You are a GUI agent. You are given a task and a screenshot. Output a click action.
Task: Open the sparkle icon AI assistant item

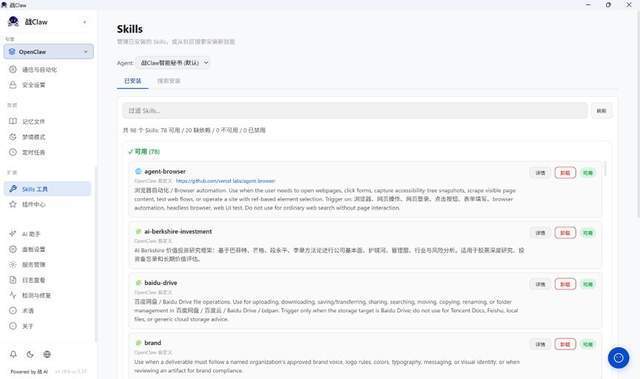(x=47, y=234)
